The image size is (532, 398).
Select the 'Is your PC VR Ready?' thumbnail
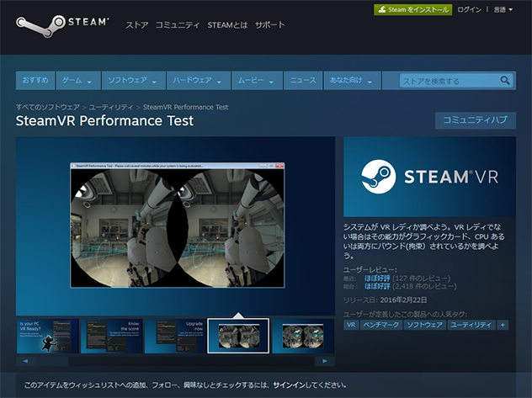47,336
